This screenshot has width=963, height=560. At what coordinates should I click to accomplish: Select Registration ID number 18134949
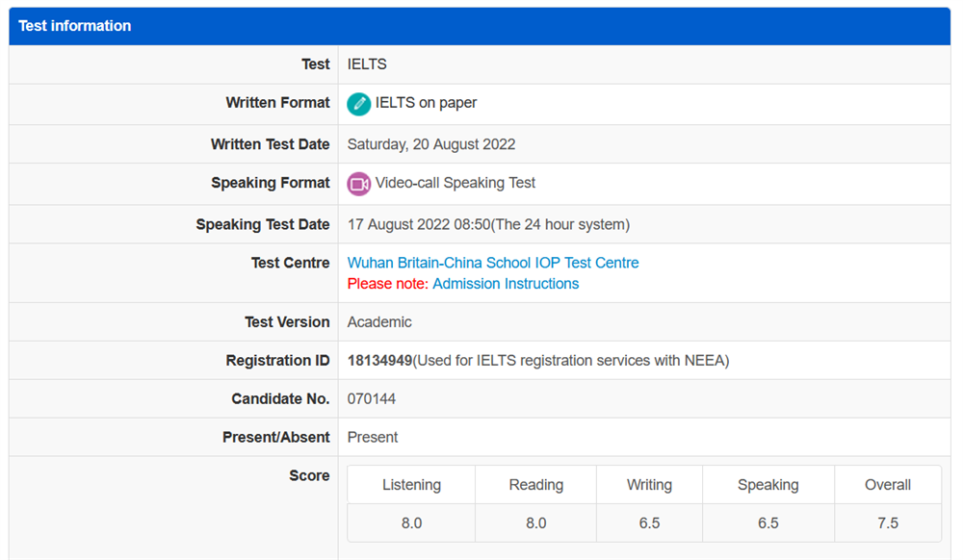379,360
